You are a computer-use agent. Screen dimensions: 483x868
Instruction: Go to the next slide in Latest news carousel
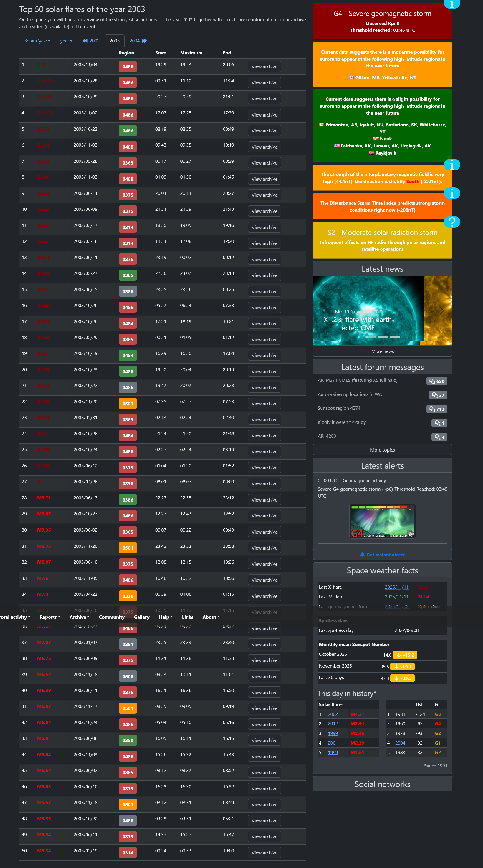(441, 311)
